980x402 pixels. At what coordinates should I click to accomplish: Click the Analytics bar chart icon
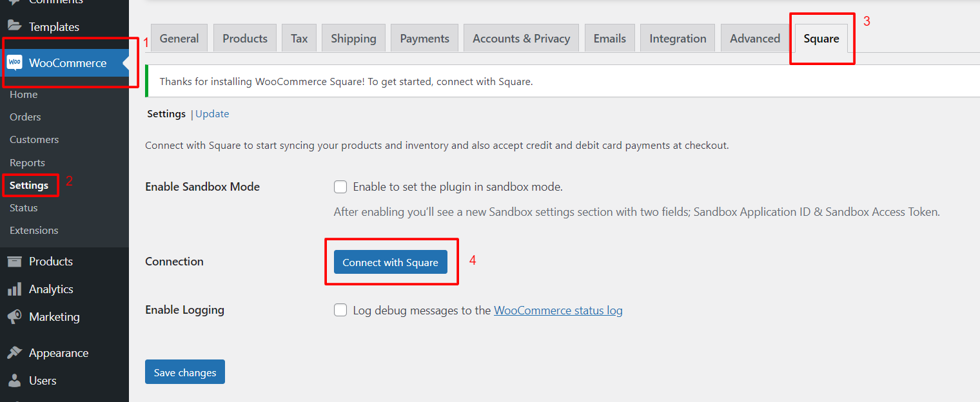[x=14, y=289]
